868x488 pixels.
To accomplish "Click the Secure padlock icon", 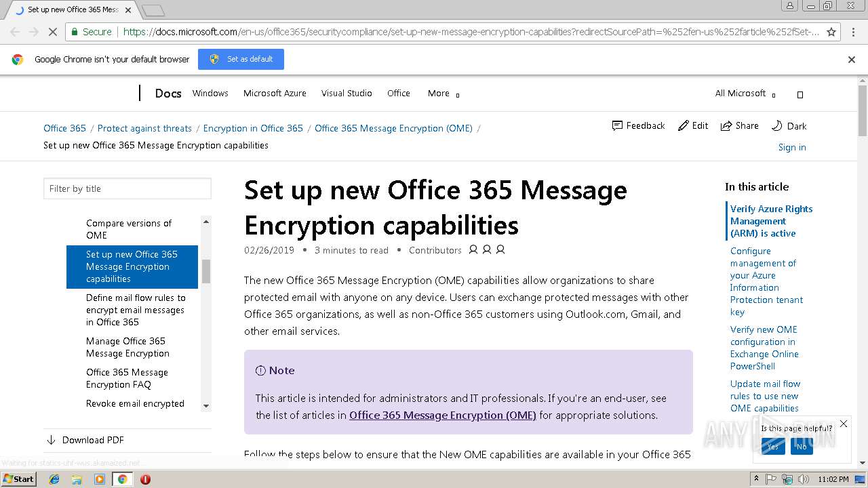I will (x=74, y=32).
